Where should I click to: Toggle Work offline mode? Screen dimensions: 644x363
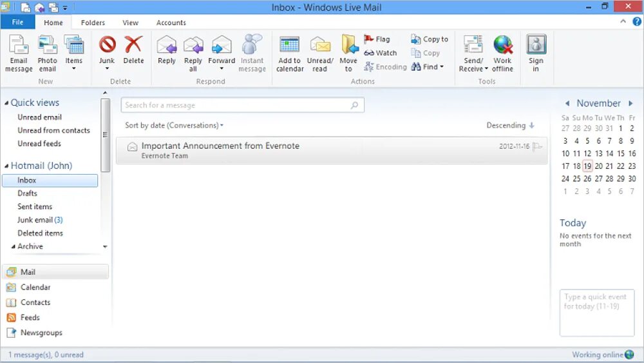click(x=503, y=54)
